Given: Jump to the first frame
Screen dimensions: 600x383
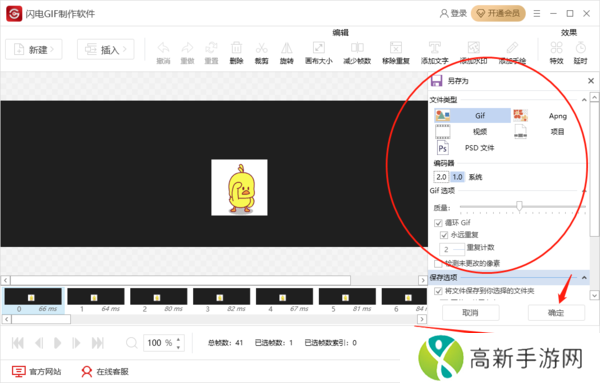Looking at the screenshot, I should point(18,343).
